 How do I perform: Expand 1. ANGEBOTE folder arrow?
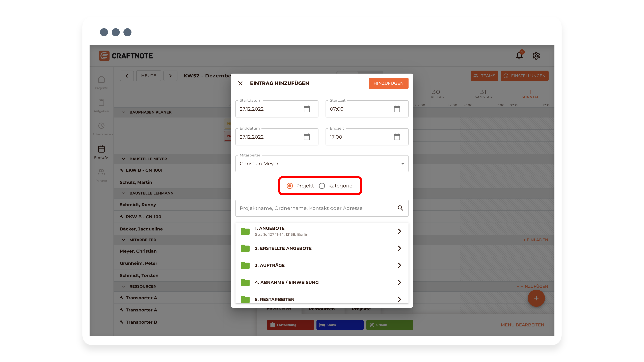click(399, 231)
